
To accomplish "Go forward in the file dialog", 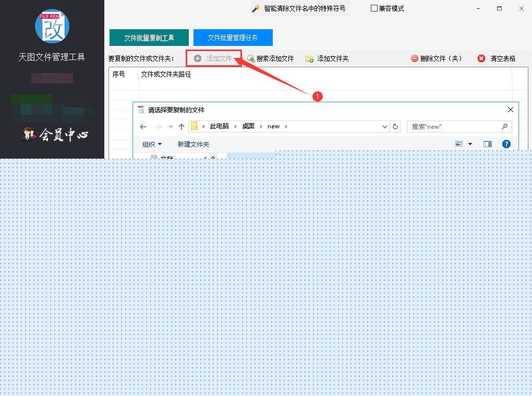I will [x=158, y=127].
